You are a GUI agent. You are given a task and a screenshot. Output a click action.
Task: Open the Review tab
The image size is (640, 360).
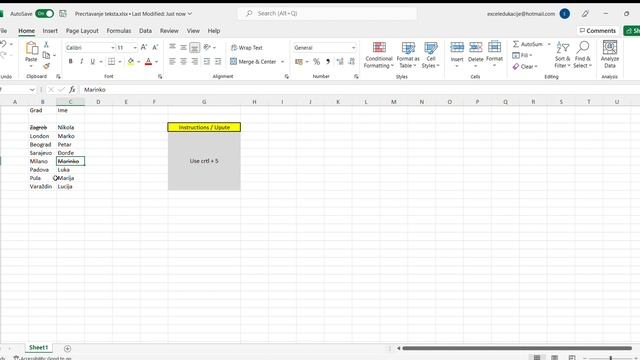pos(169,31)
